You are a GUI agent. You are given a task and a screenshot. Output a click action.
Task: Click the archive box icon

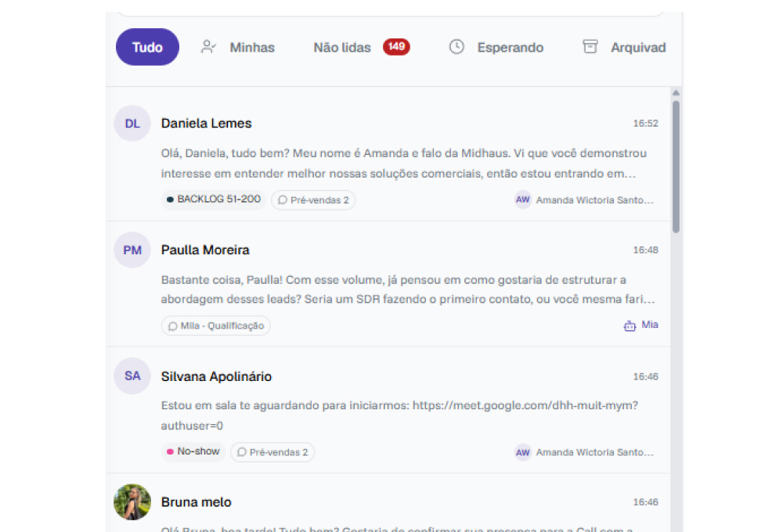pos(590,47)
